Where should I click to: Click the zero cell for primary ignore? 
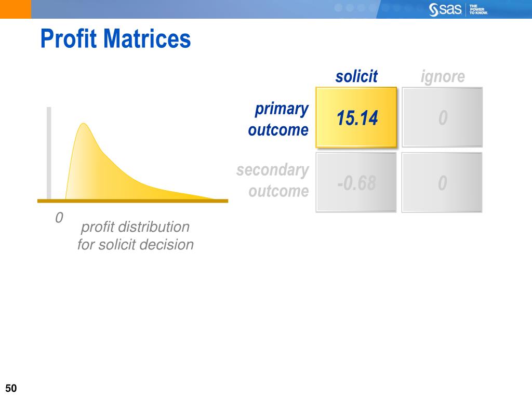(x=443, y=117)
